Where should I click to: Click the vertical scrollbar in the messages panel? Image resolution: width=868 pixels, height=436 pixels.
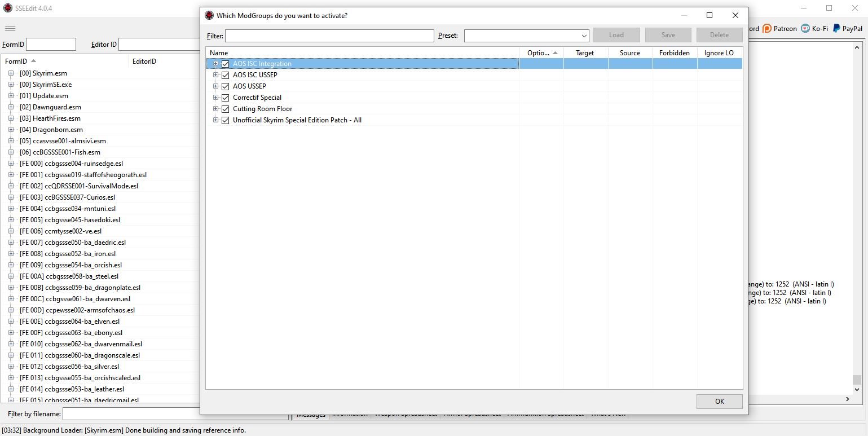pyautogui.click(x=857, y=226)
